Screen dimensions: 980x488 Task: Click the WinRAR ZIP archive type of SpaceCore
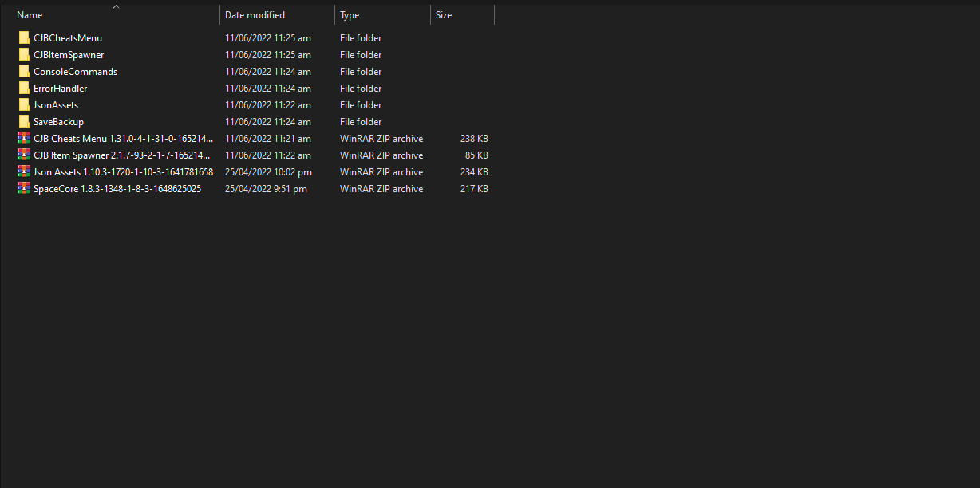pos(381,189)
